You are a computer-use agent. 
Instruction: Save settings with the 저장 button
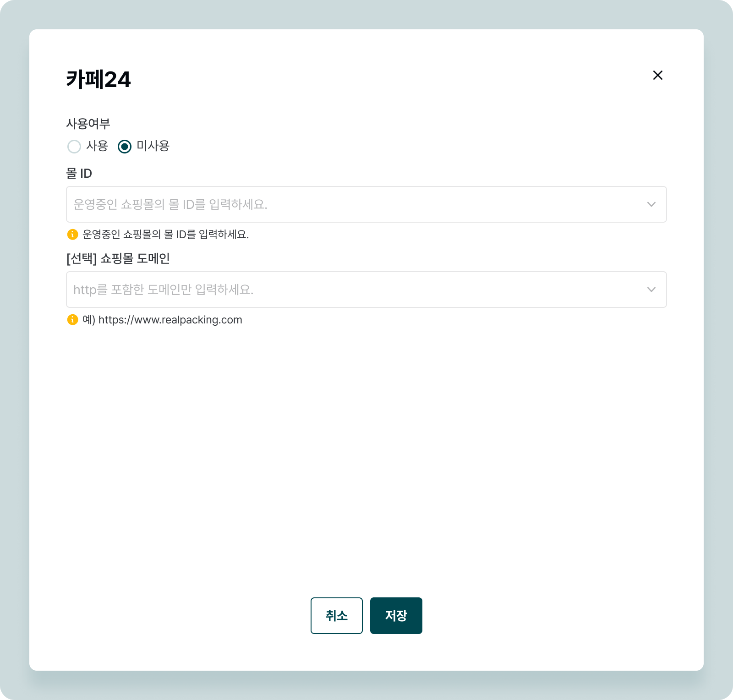(396, 616)
